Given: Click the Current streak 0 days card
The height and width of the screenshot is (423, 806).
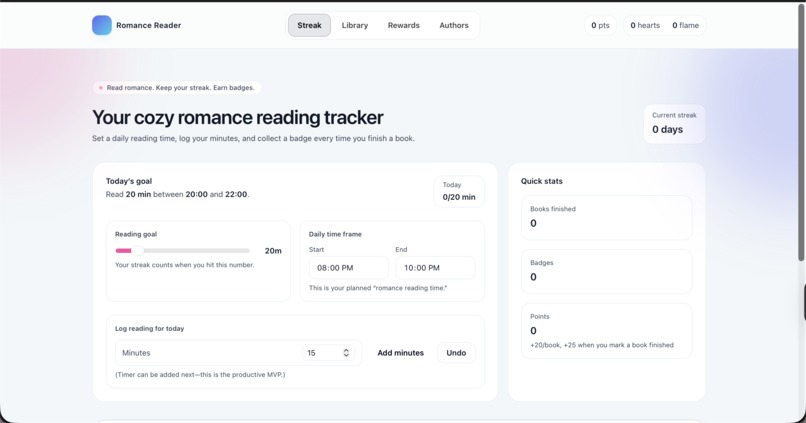Looking at the screenshot, I should click(674, 124).
